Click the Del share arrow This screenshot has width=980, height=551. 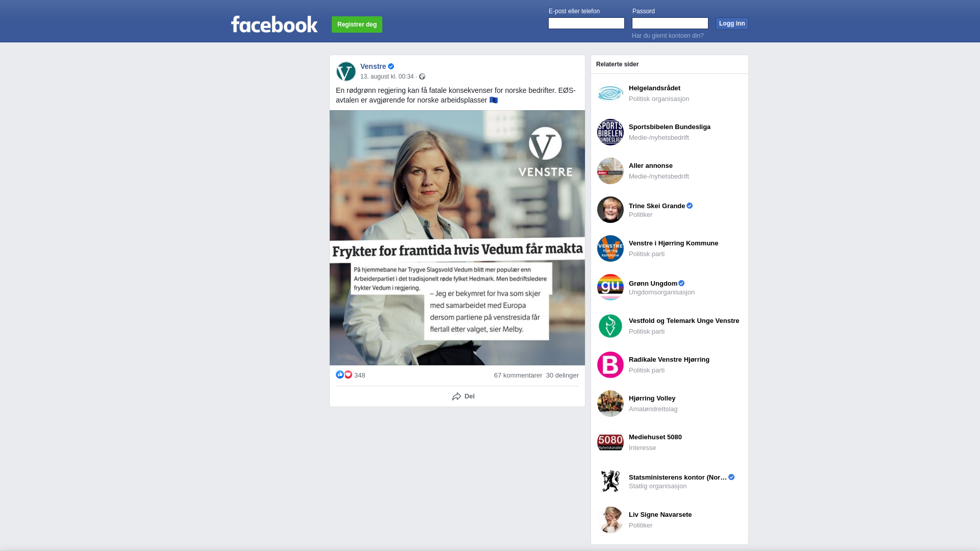[457, 396]
